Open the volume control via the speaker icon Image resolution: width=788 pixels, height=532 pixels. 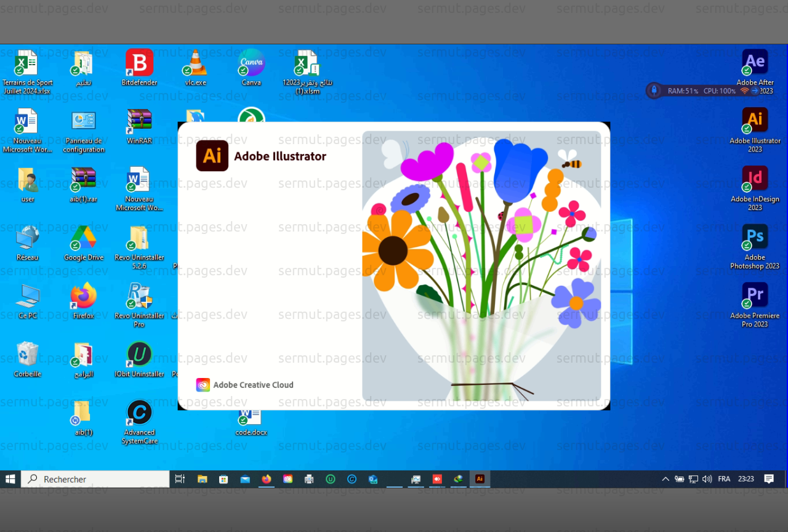coord(707,478)
